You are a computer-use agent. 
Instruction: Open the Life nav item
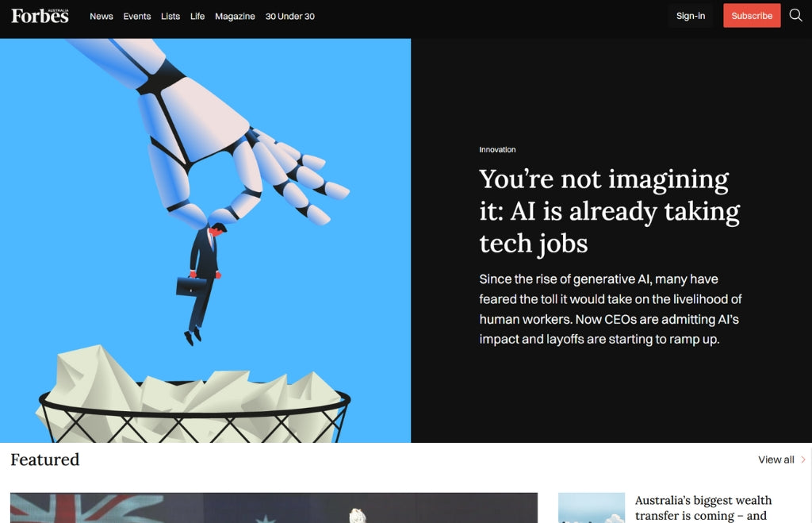click(x=197, y=16)
